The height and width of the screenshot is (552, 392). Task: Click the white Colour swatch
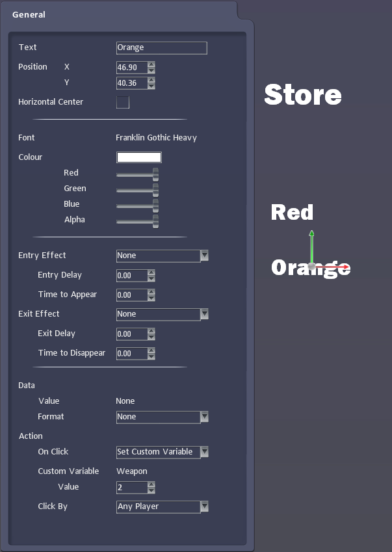pos(138,157)
